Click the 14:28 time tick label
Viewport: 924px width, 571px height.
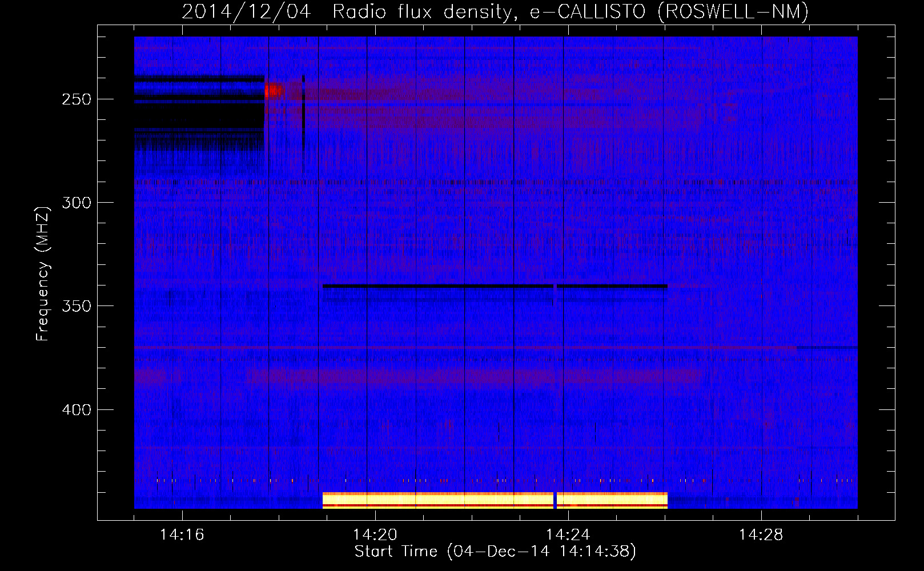coord(761,534)
